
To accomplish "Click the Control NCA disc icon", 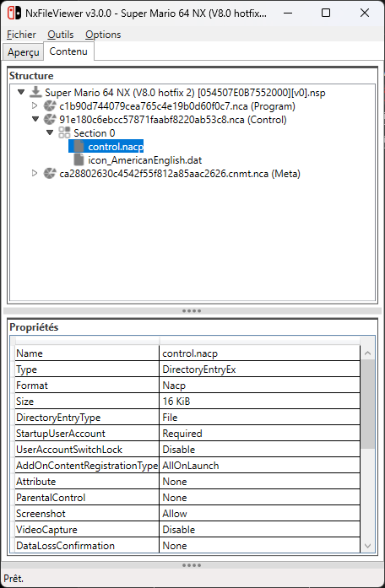I will click(x=50, y=120).
